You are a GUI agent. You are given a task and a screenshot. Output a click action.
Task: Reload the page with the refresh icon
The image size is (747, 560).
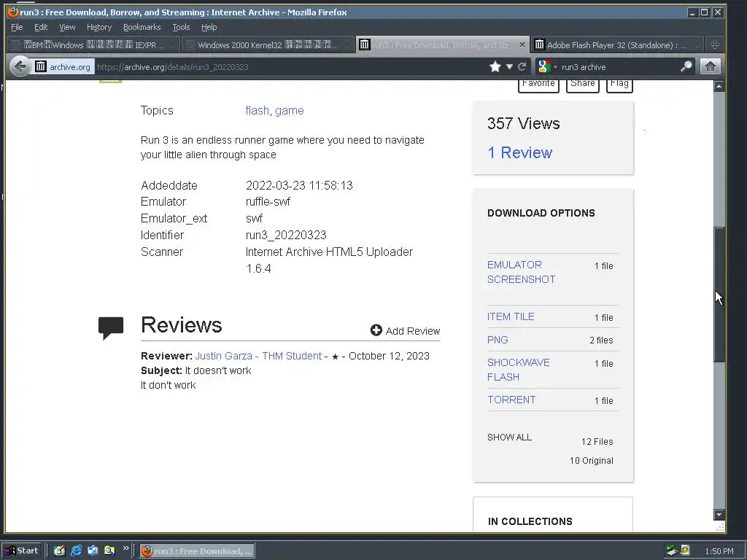click(522, 66)
